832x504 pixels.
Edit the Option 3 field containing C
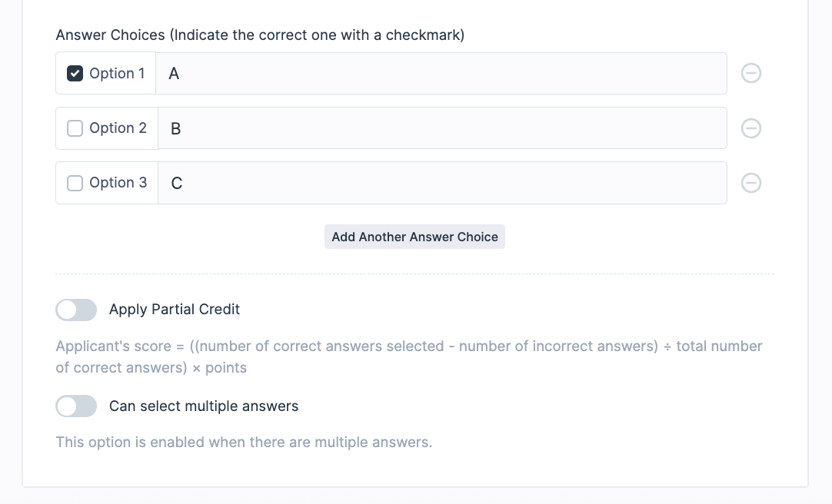pos(442,183)
